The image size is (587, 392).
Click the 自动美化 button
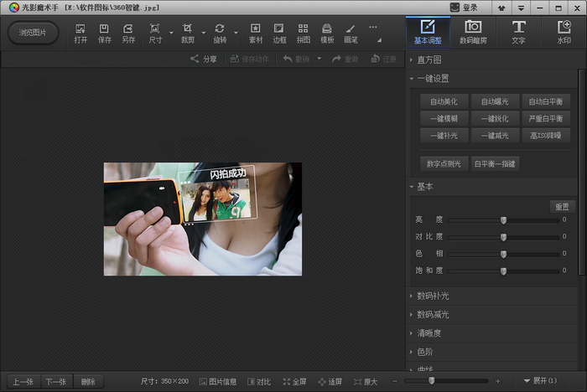pyautogui.click(x=444, y=101)
